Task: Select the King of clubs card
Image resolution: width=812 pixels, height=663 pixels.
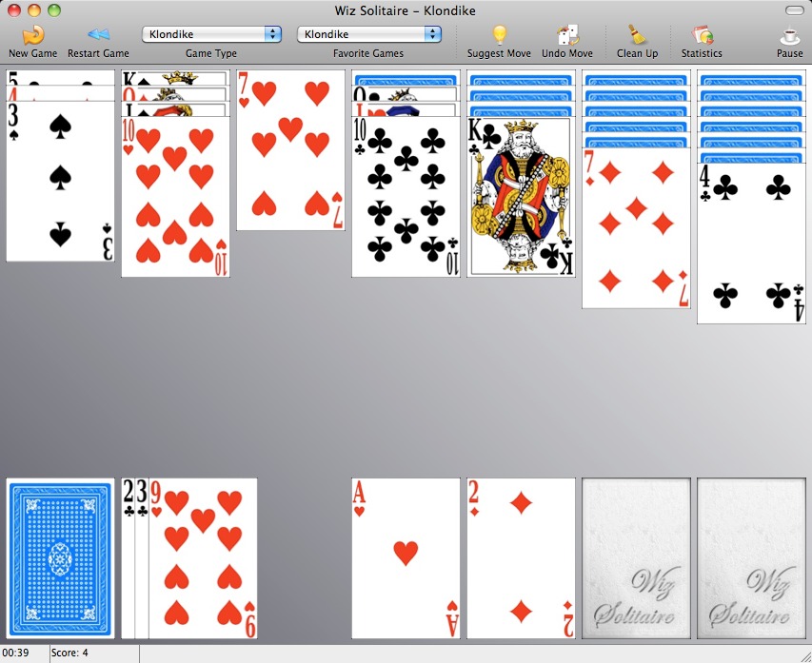Action: (521, 200)
